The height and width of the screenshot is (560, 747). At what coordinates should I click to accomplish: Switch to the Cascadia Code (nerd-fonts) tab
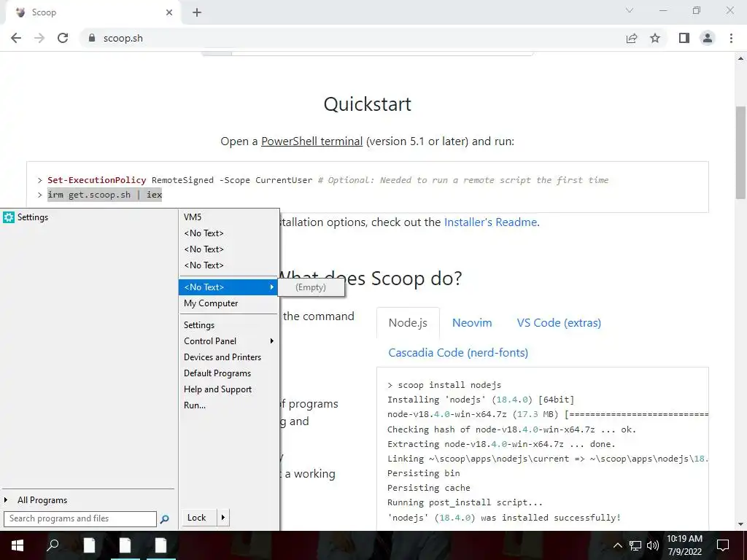(x=458, y=353)
